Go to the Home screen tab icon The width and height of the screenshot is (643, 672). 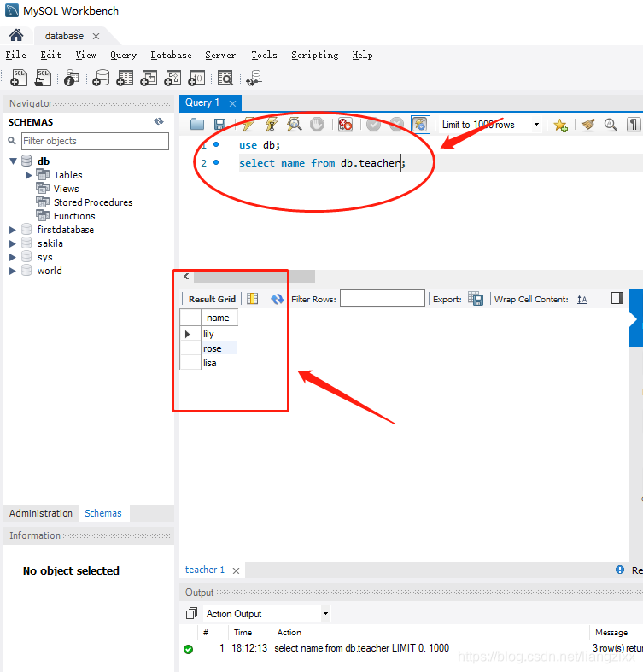(x=16, y=35)
